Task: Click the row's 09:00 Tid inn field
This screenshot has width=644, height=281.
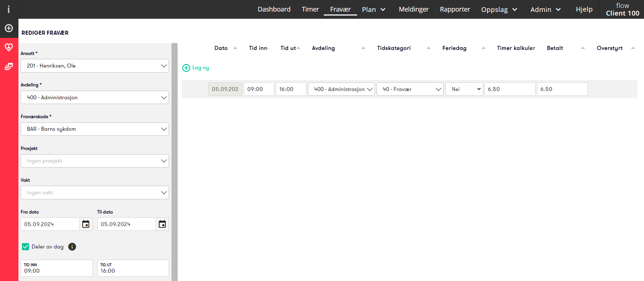Action: pos(259,89)
